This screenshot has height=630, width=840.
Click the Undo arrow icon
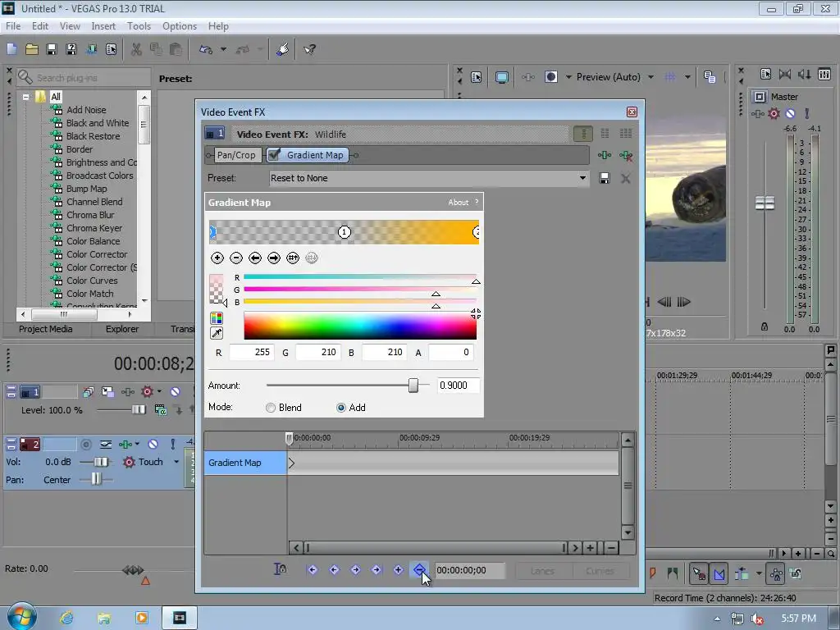(206, 49)
